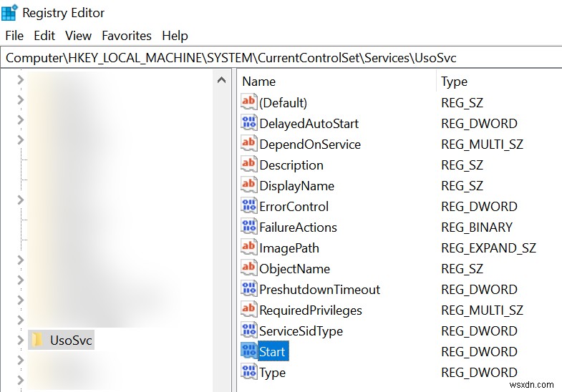Select the RequiredPrivileges value name
562x392 pixels.
311,310
